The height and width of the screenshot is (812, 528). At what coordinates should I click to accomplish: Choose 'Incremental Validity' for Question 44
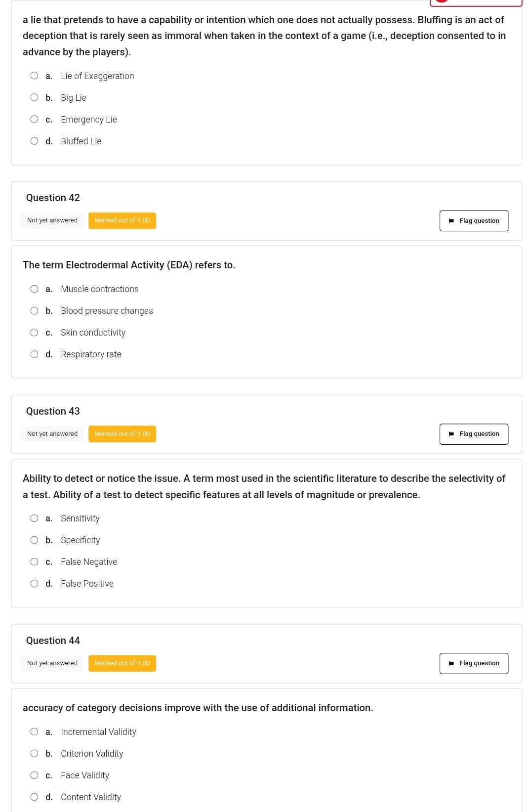[34, 732]
